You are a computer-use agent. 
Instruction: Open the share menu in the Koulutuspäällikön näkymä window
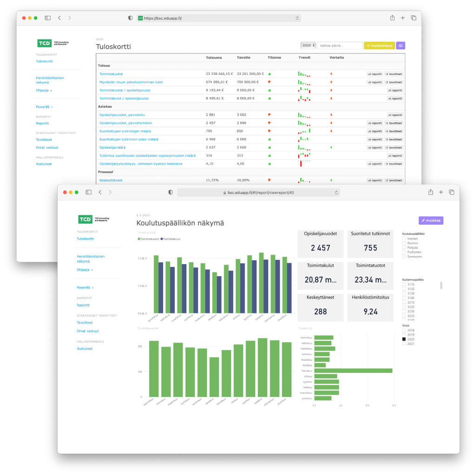430,192
